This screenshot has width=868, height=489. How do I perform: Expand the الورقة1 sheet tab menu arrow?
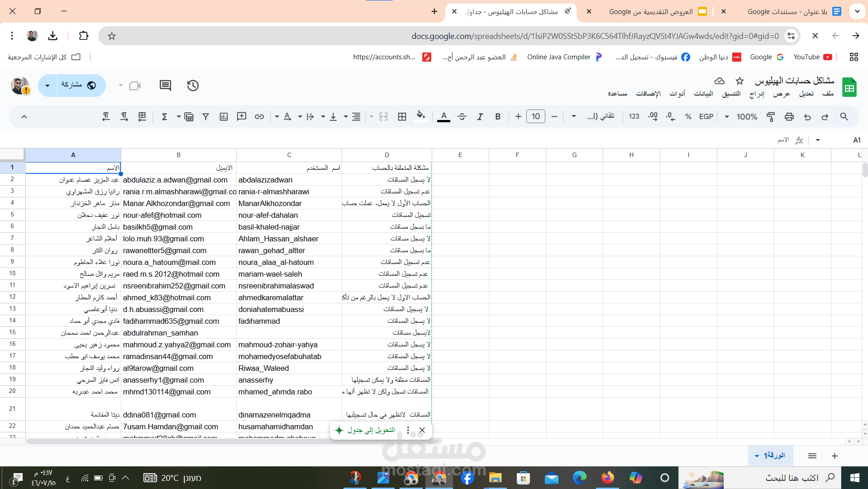point(757,456)
